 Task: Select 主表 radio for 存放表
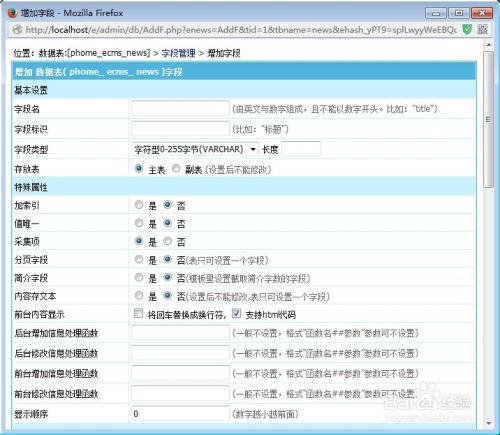(139, 169)
